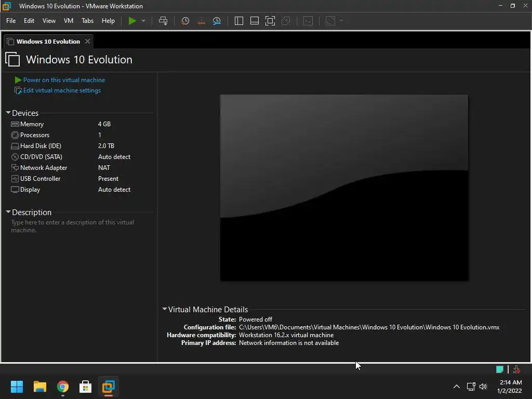The image size is (532, 399).
Task: Open the File menu
Action: tap(11, 21)
